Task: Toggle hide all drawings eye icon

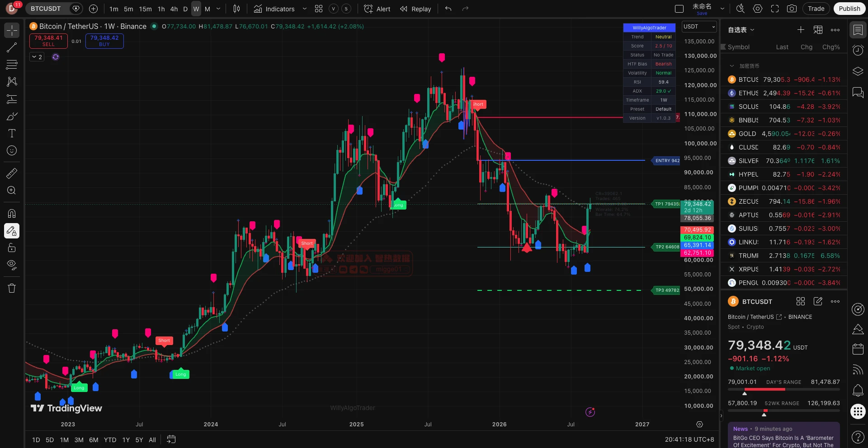Action: coord(12,265)
